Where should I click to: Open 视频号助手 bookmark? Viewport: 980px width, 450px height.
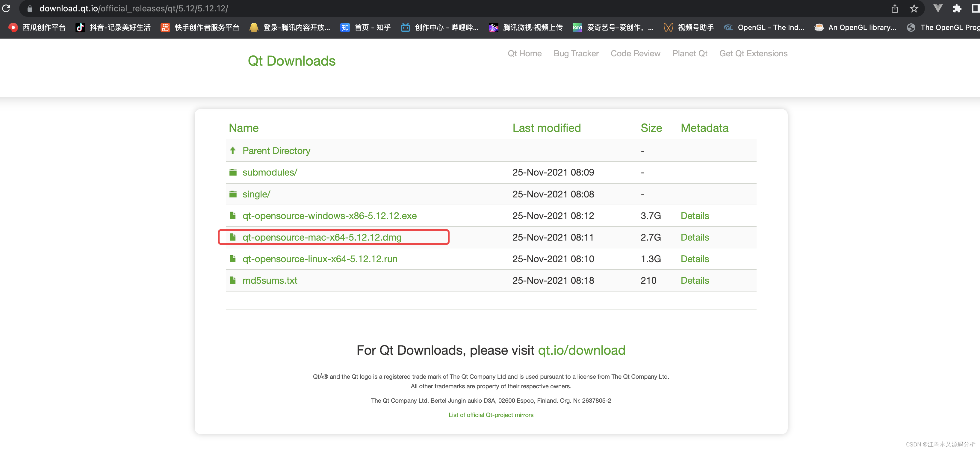pyautogui.click(x=689, y=27)
